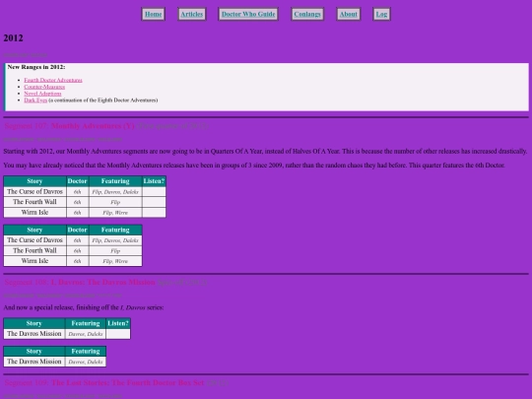Open the Log navigation button
This screenshot has height=399, width=532.
click(x=381, y=14)
